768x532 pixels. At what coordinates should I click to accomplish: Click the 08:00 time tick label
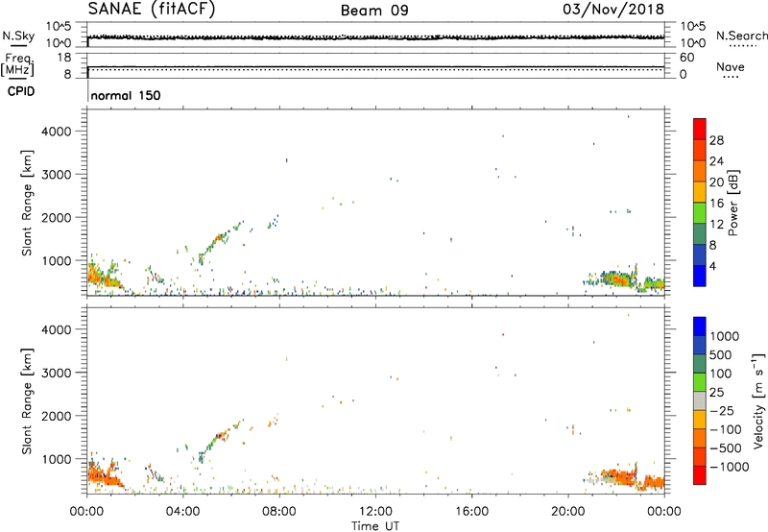point(279,512)
